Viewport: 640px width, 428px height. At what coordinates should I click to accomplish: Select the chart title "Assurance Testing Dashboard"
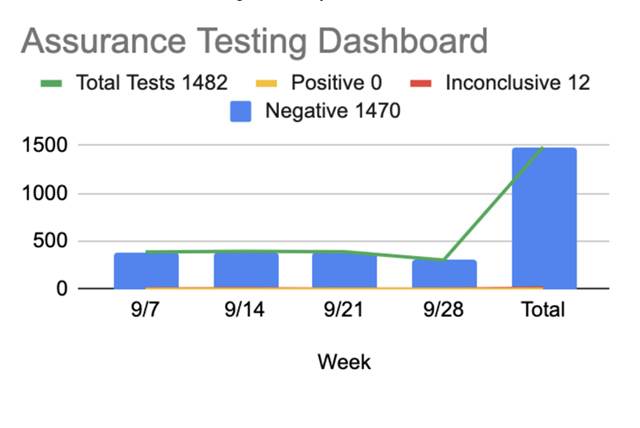[x=254, y=41]
